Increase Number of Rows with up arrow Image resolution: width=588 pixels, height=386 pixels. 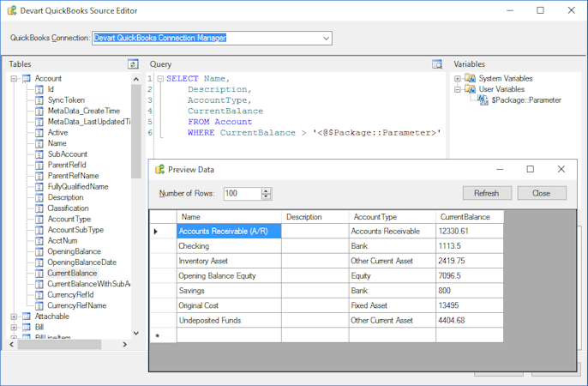267,190
